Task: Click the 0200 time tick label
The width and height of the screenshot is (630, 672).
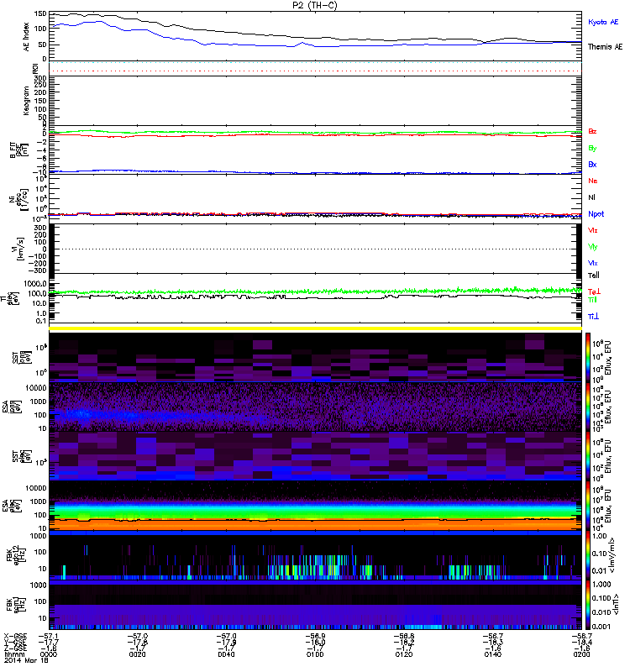Action: tap(581, 654)
